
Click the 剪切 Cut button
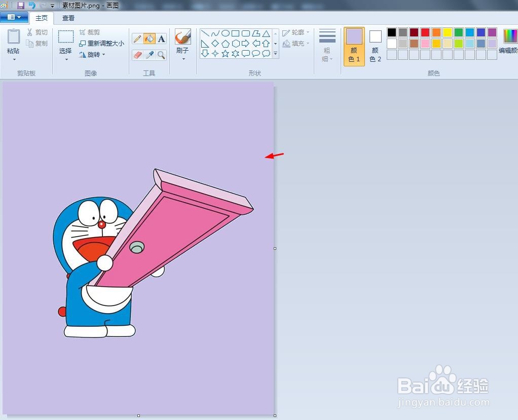[x=38, y=32]
